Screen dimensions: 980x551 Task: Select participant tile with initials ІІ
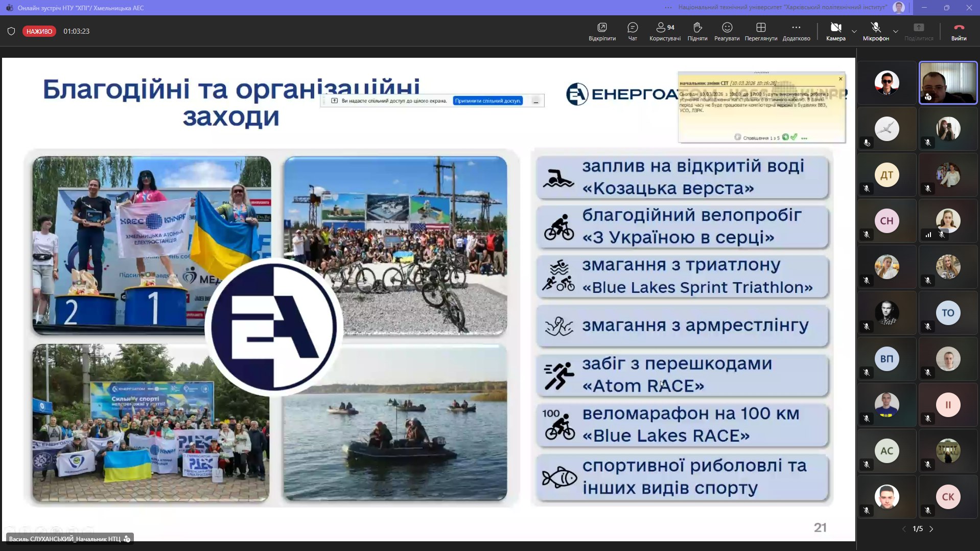pos(948,405)
